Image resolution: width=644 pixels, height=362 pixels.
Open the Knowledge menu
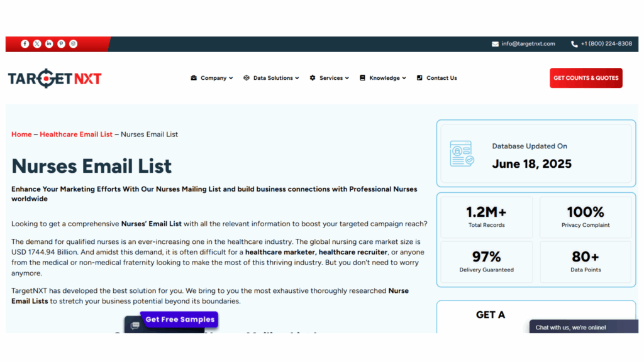point(383,79)
